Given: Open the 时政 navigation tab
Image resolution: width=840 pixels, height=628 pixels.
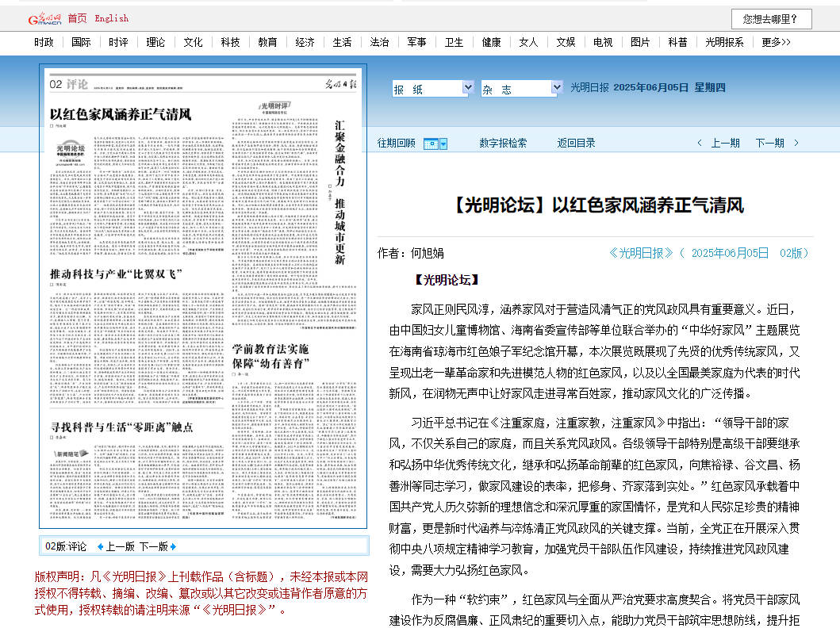Looking at the screenshot, I should pos(44,43).
